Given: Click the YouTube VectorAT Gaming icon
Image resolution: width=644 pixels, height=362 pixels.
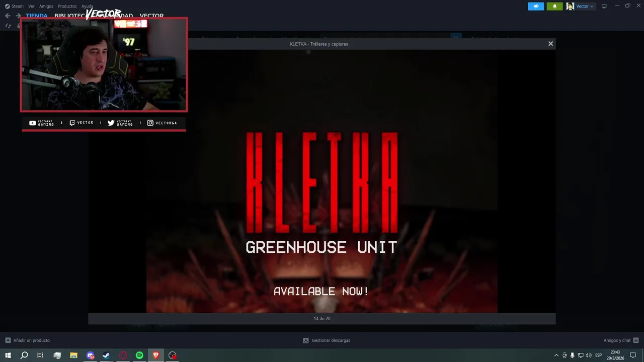Looking at the screenshot, I should 33,123.
